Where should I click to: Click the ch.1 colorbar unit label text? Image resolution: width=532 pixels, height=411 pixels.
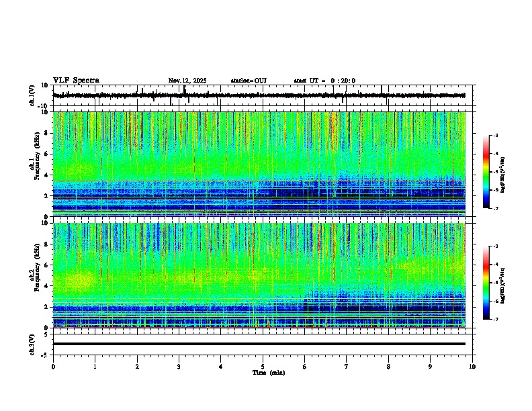[x=503, y=175]
